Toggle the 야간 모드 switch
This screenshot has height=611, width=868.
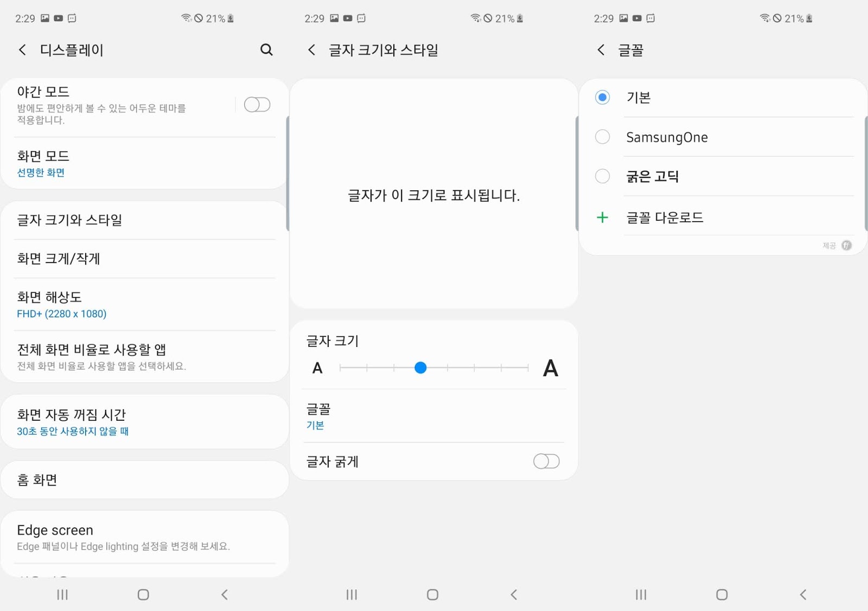click(x=257, y=105)
